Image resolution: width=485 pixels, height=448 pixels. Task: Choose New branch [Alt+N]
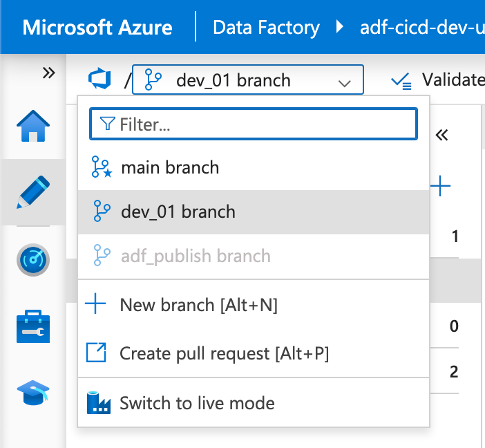254,305
